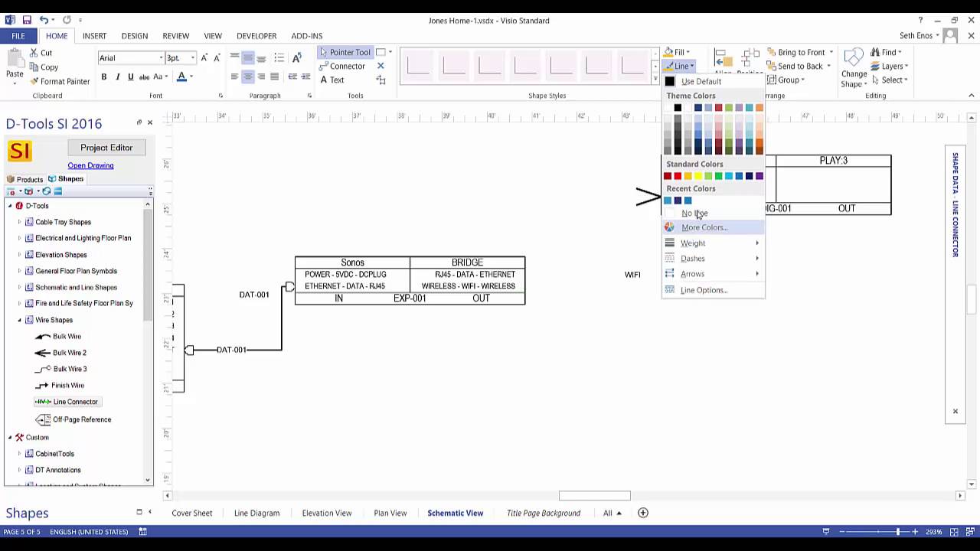Save the document from quick access toolbar
The width and height of the screenshot is (980, 551).
27,20
